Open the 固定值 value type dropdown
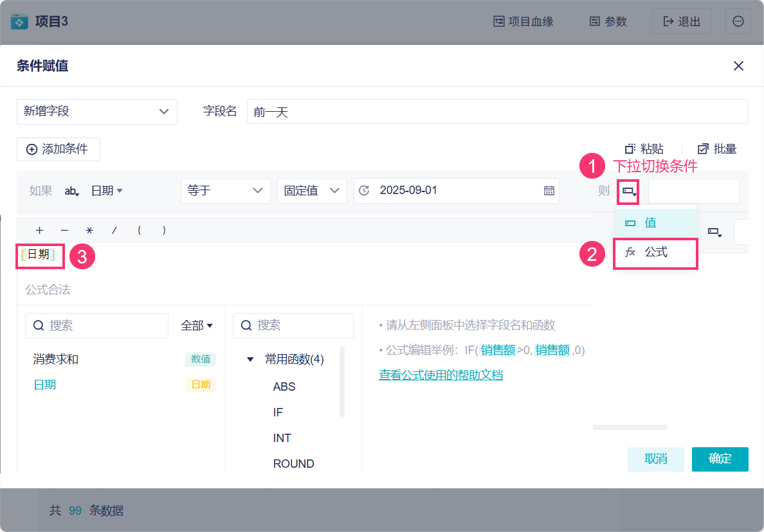Image resolution: width=764 pixels, height=532 pixels. click(x=312, y=191)
